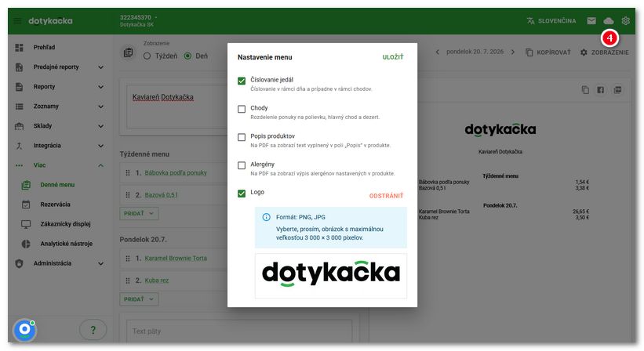Viewport: 644px width, 351px height.
Task: Go to previous day arrow
Action: click(x=438, y=52)
